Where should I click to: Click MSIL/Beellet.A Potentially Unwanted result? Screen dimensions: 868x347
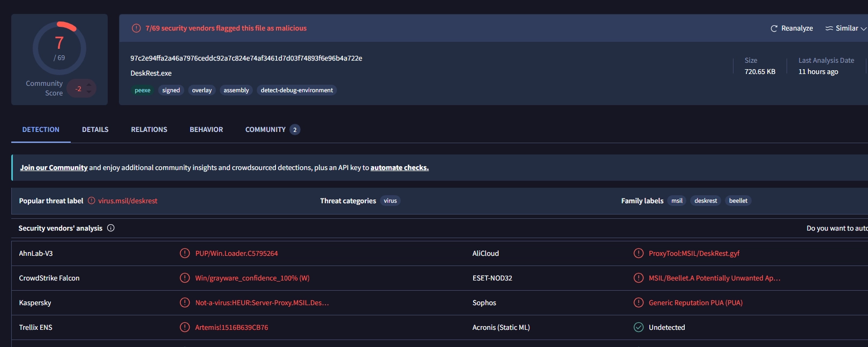click(714, 278)
